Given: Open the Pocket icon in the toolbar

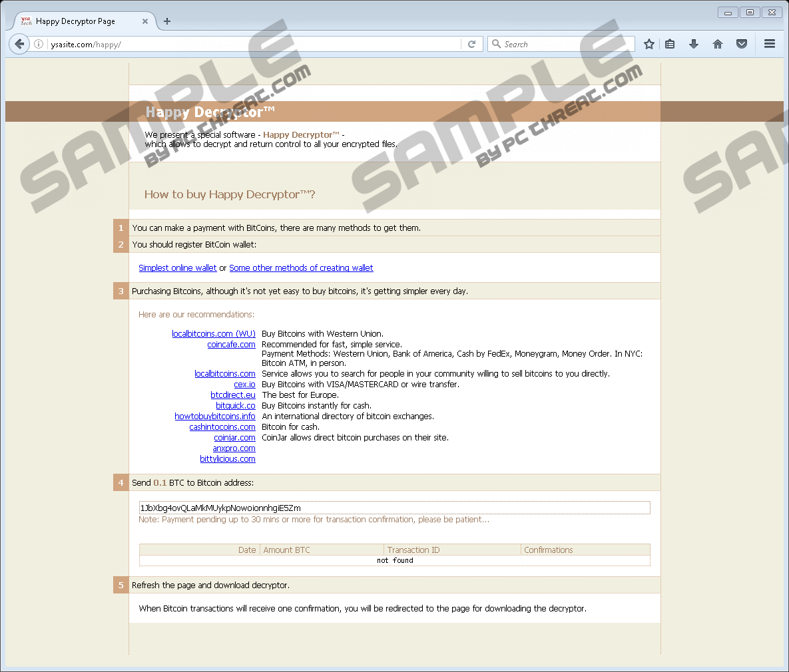Looking at the screenshot, I should pos(742,44).
